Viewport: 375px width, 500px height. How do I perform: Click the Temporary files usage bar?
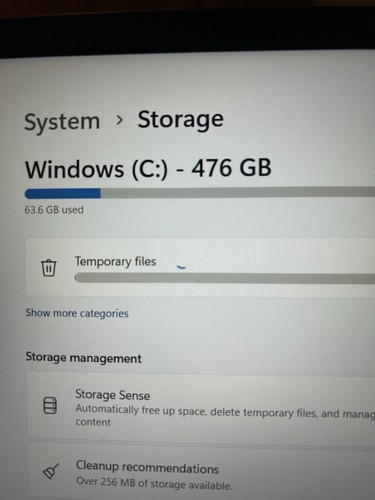(x=225, y=278)
